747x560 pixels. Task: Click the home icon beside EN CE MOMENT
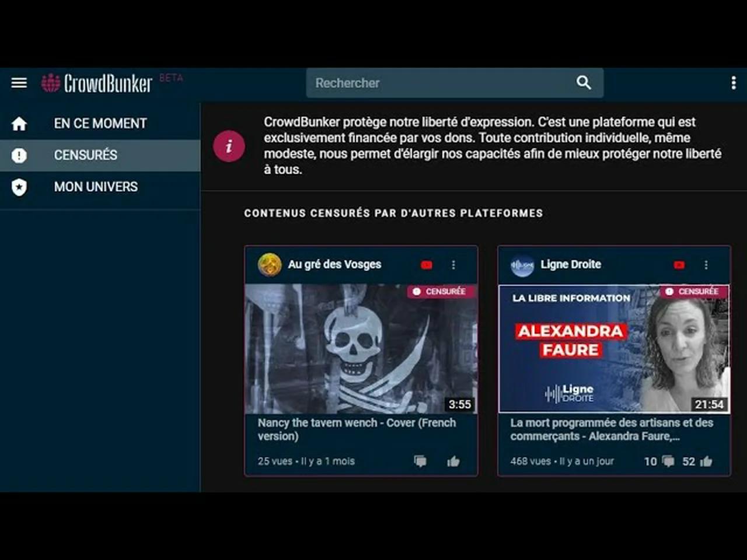click(x=19, y=123)
